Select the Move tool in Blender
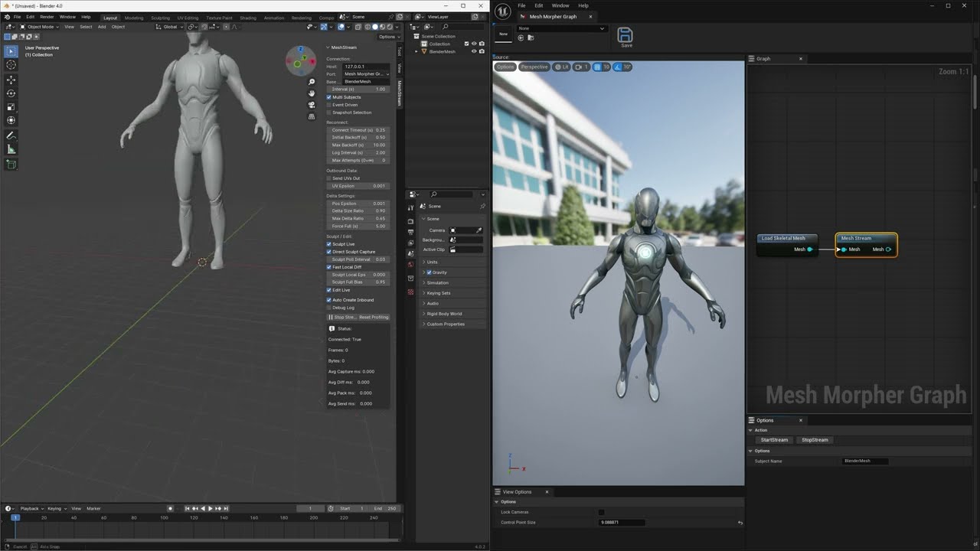Image resolution: width=980 pixels, height=551 pixels. click(11, 80)
